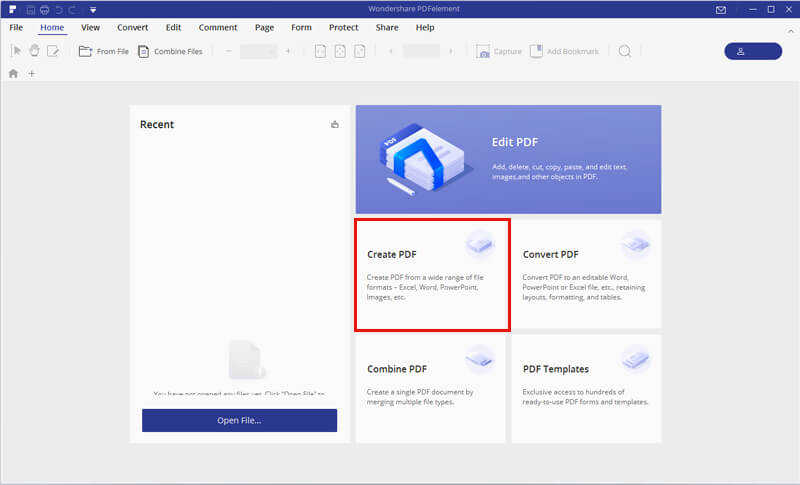Click the zoom in plus button

point(288,51)
